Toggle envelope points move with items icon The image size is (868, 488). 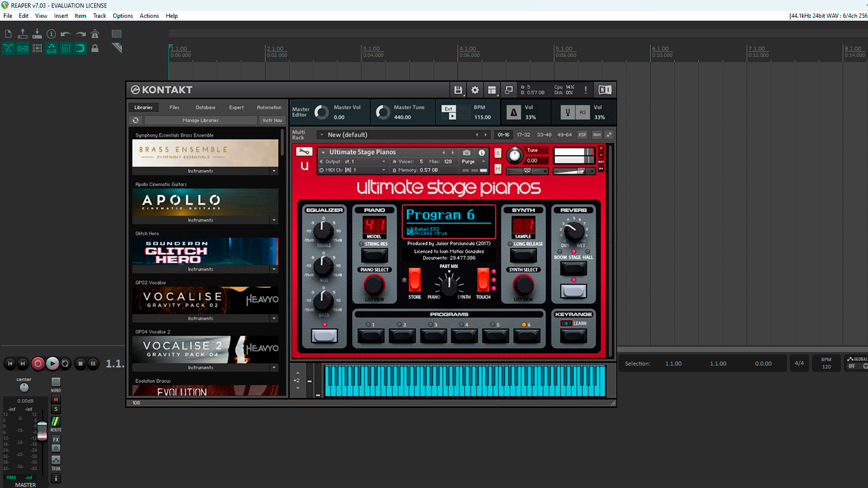51,48
